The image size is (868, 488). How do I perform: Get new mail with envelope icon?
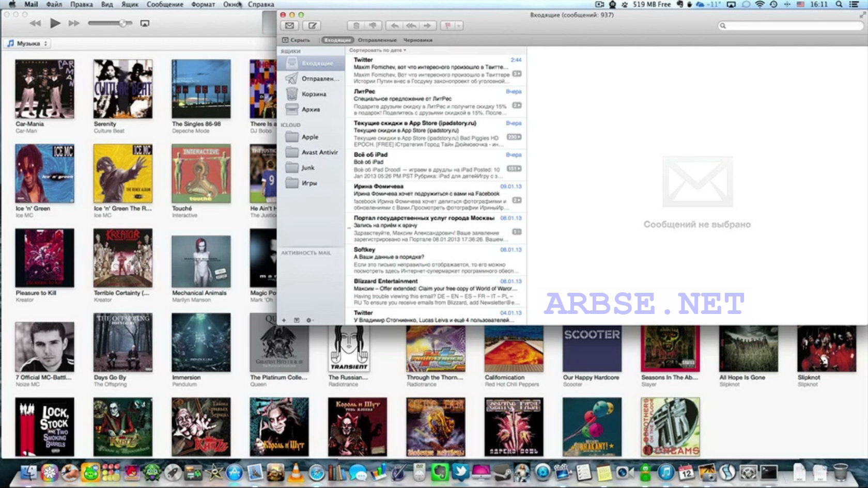(x=289, y=25)
